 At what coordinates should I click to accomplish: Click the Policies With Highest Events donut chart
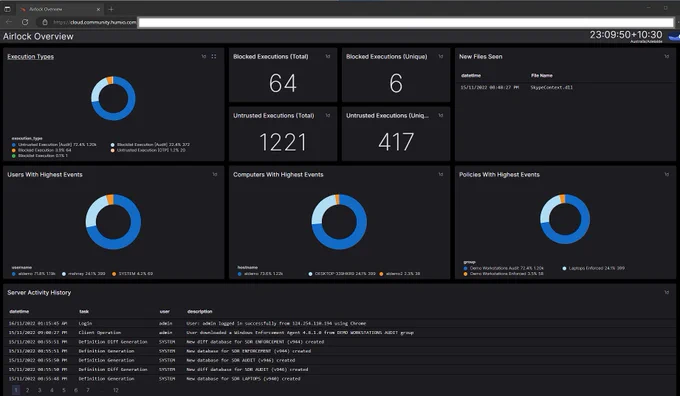point(565,219)
